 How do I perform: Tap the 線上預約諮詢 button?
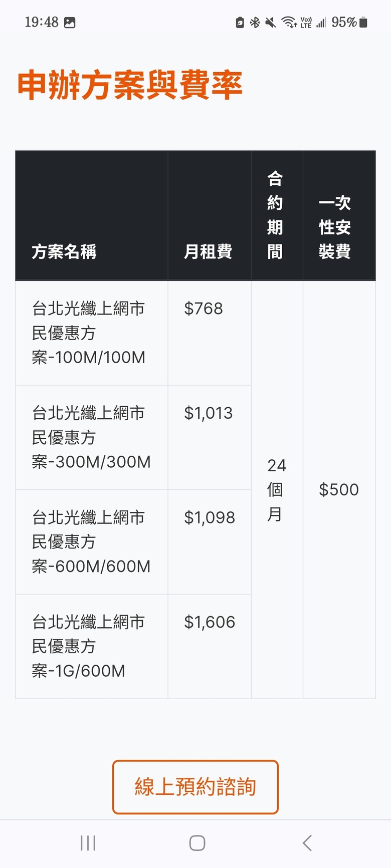(195, 787)
